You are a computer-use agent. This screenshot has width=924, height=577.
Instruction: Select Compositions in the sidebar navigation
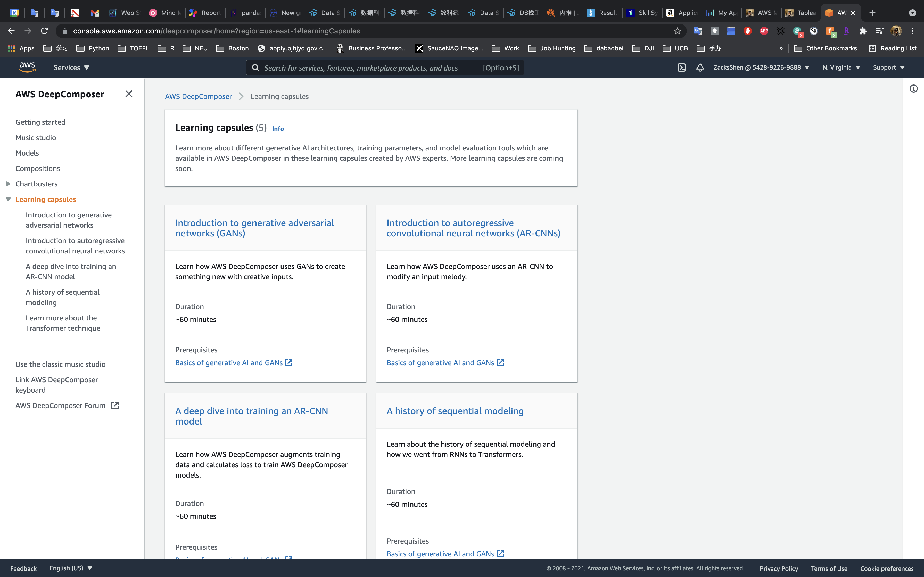pyautogui.click(x=37, y=168)
